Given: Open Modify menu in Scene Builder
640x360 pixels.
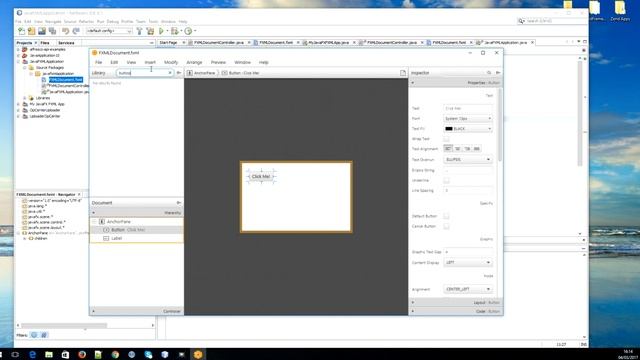Looking at the screenshot, I should (x=171, y=62).
